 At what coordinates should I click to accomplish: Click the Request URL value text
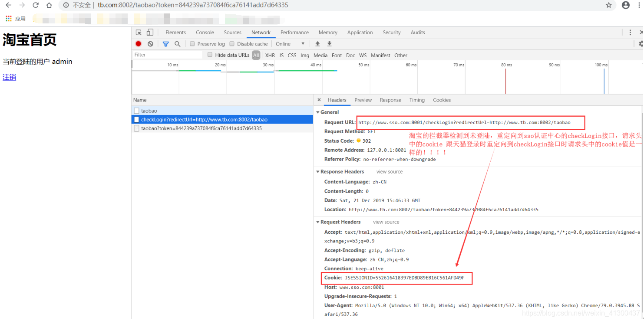point(464,122)
